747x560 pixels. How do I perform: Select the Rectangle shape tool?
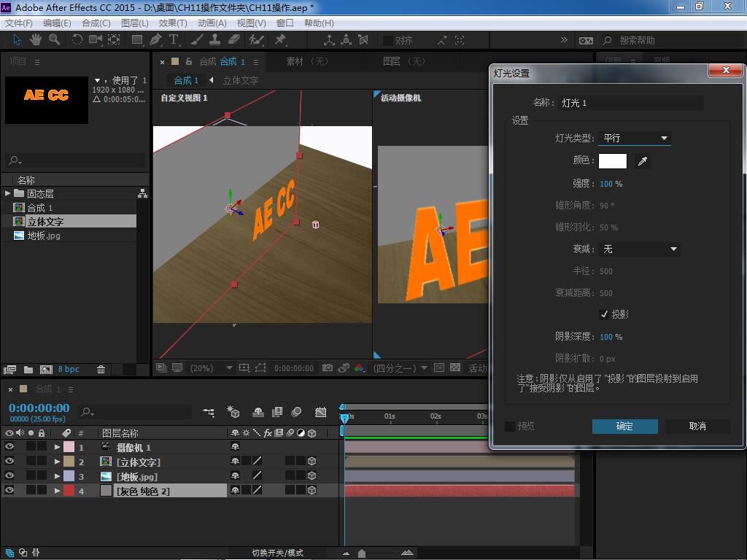(137, 40)
